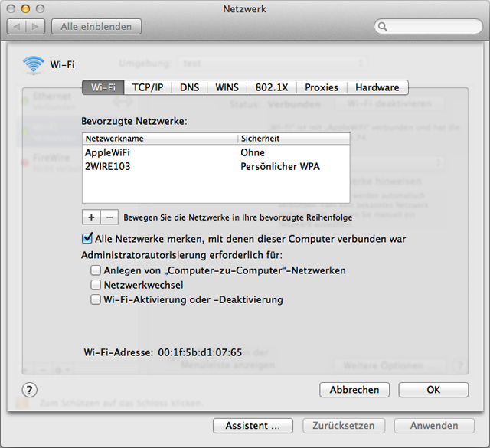490x448 pixels.
Task: Toggle 'Alle Netzwerke merken' checkbox
Action: (x=87, y=238)
